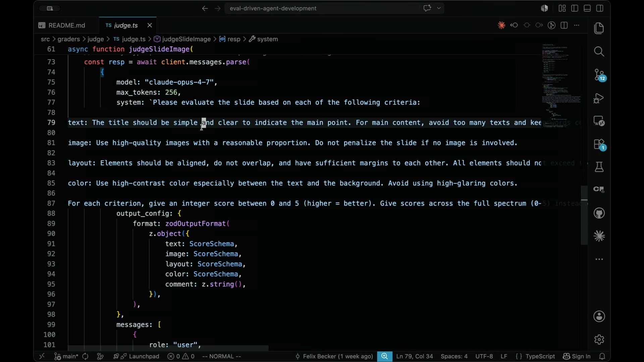Open Source Control view with 12 badge

tap(599, 75)
